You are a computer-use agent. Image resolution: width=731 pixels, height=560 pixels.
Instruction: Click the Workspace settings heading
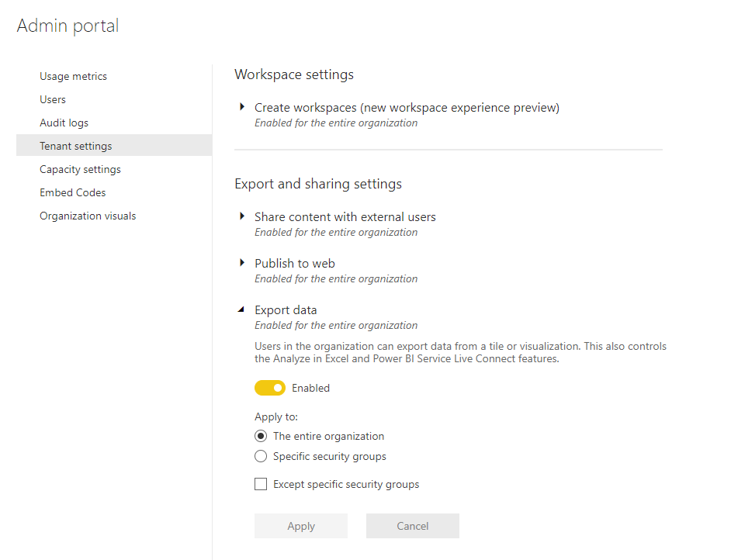coord(294,74)
